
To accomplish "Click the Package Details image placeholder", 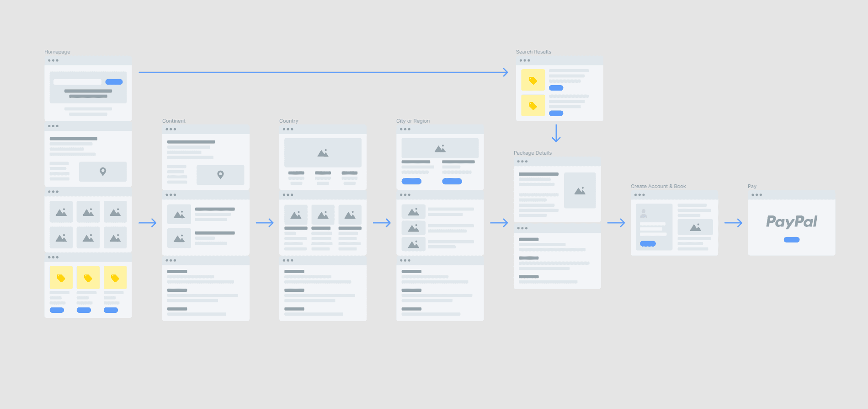I will (580, 190).
